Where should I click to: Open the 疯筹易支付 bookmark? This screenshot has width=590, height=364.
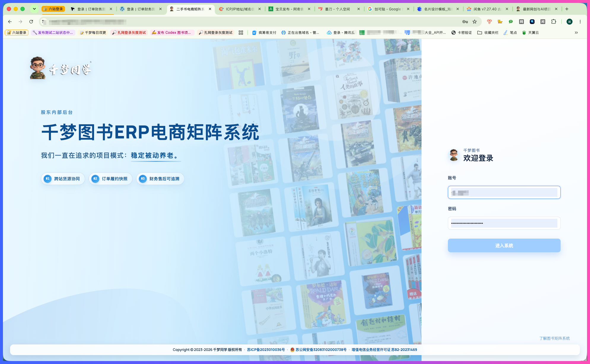pyautogui.click(x=264, y=33)
